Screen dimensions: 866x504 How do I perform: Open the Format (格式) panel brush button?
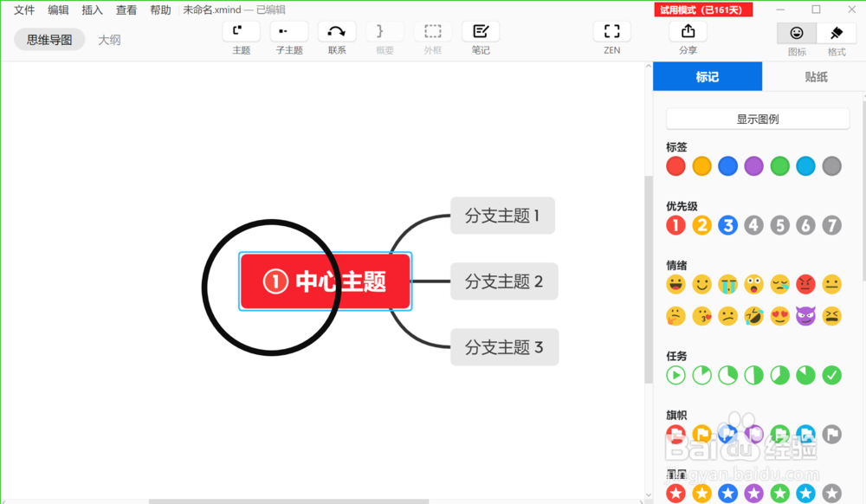coord(837,33)
